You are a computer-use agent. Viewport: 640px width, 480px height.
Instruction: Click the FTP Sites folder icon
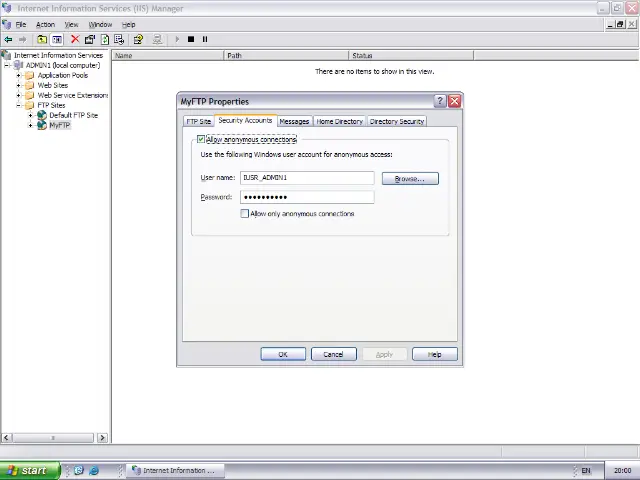coord(29,105)
